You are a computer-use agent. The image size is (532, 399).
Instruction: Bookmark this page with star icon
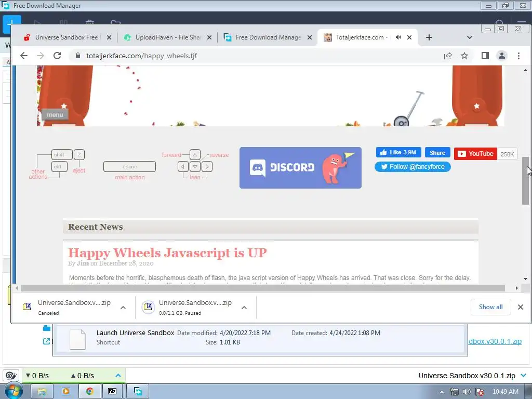click(464, 56)
